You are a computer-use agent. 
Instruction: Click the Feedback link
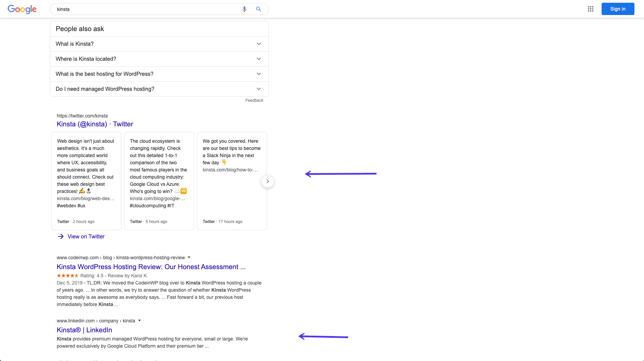pyautogui.click(x=254, y=100)
